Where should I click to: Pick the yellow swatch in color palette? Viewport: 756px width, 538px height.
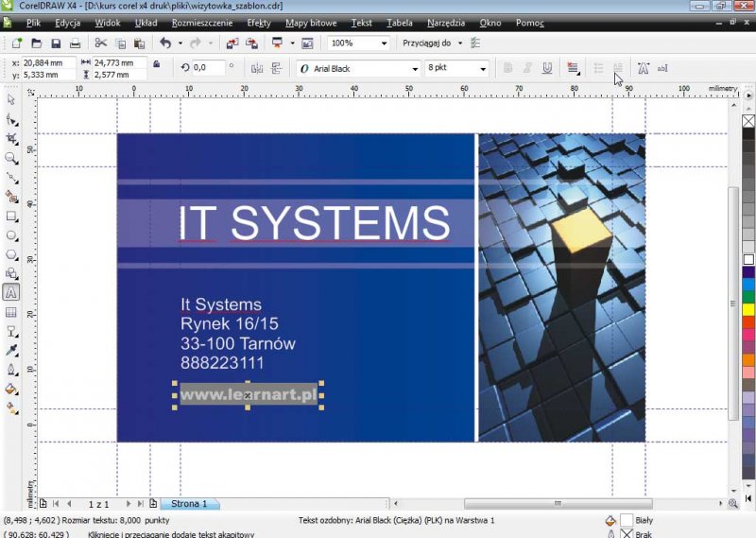click(x=748, y=309)
